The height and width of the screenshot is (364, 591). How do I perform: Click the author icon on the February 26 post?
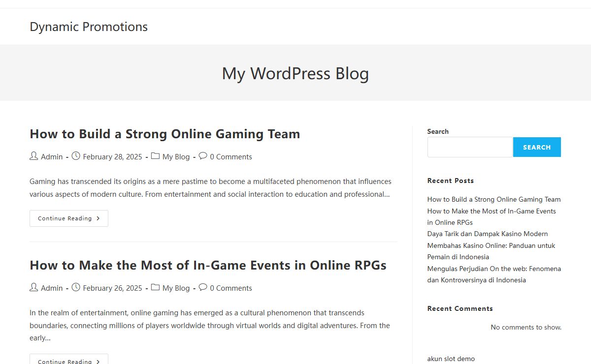[33, 288]
